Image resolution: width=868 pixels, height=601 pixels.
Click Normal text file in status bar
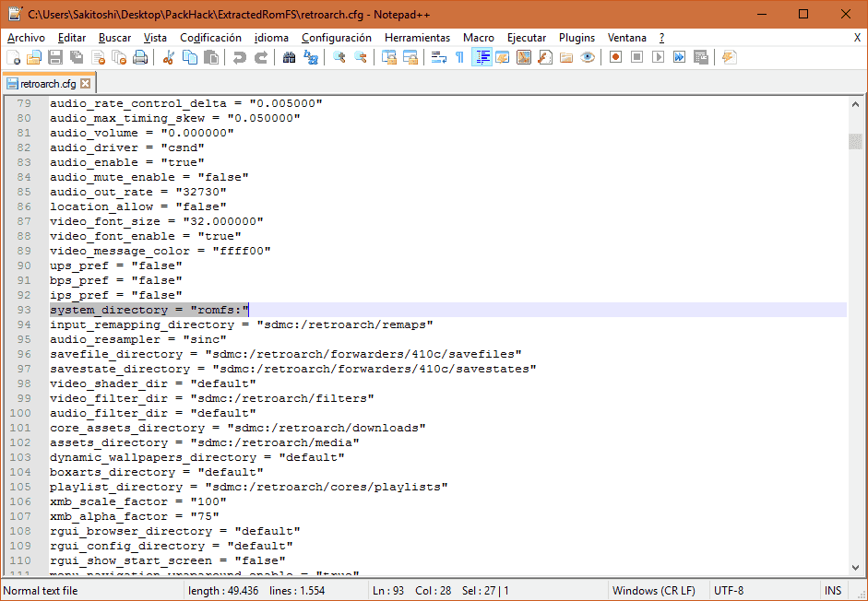pos(41,591)
